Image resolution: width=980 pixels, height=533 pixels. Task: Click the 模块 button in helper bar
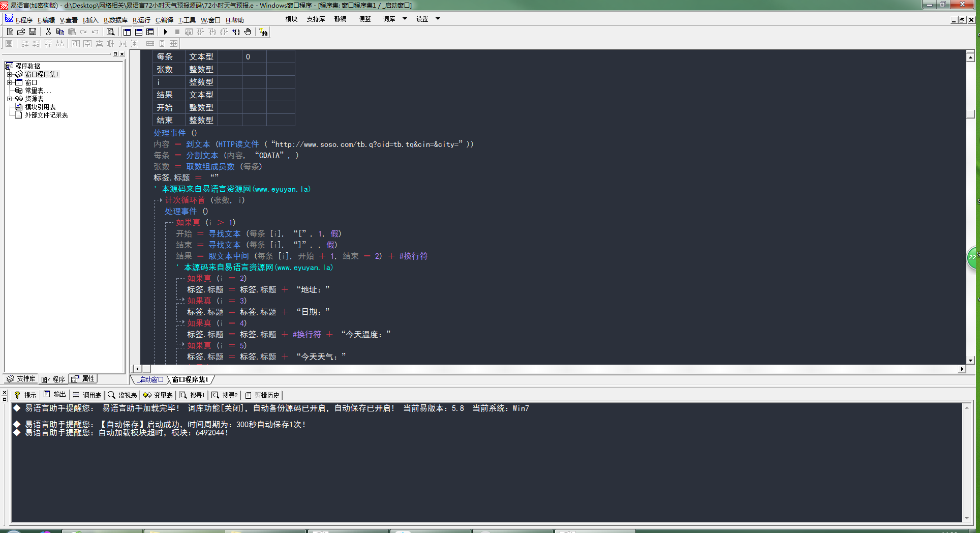292,19
